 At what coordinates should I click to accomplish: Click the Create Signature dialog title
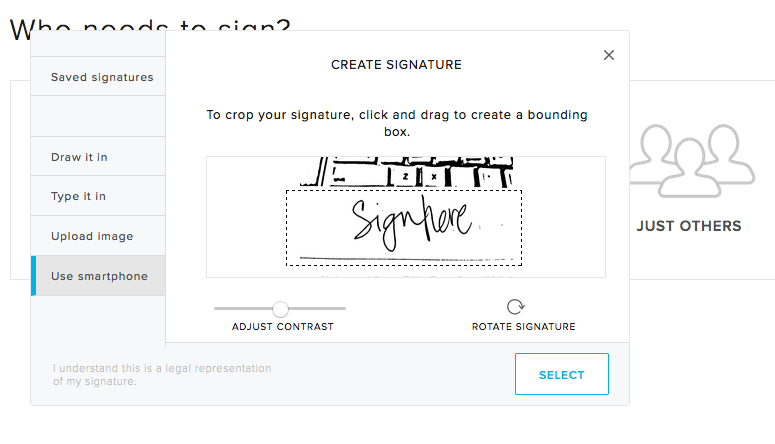pos(396,65)
